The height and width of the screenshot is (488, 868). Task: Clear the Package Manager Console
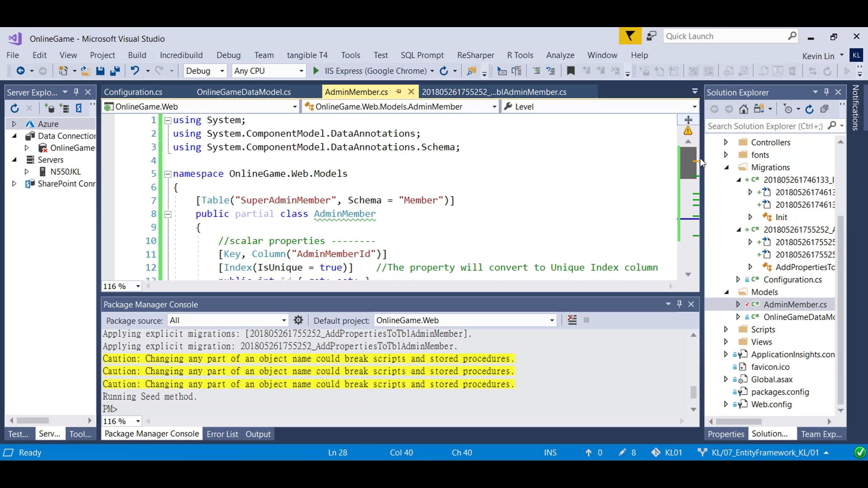[572, 320]
